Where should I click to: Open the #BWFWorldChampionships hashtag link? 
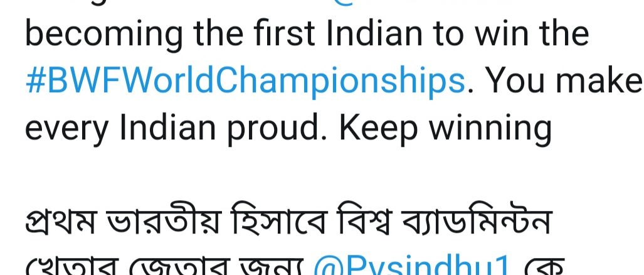tap(245, 82)
